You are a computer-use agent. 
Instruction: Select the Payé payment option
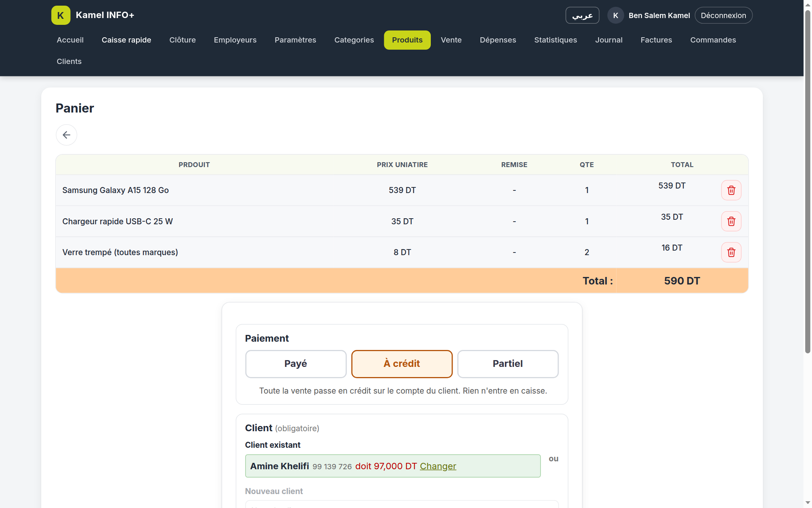click(x=295, y=364)
